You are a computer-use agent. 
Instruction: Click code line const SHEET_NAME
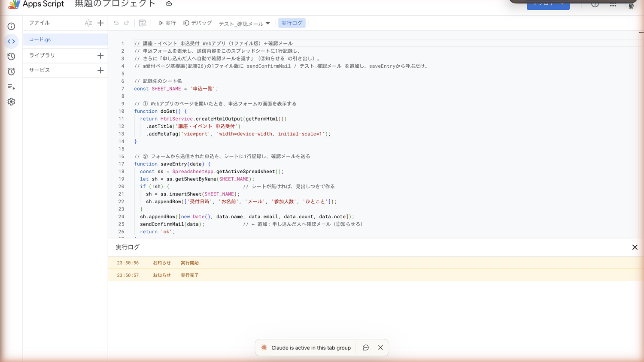pyautogui.click(x=176, y=89)
